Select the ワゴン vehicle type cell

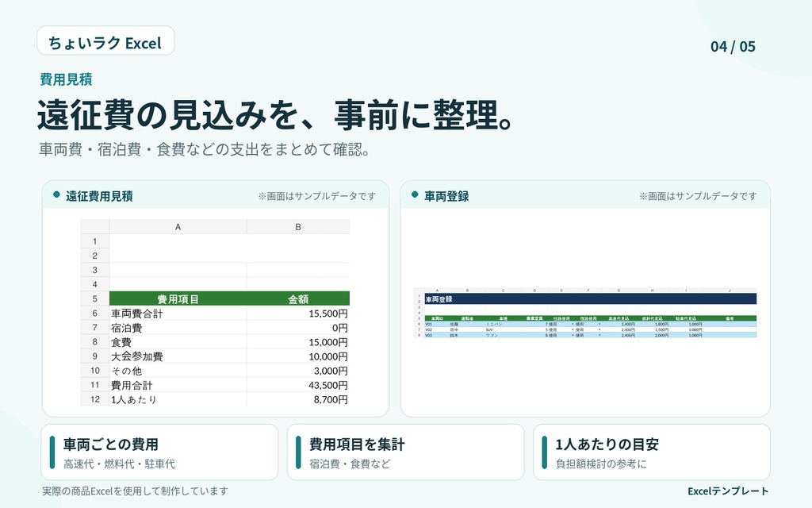click(503, 336)
